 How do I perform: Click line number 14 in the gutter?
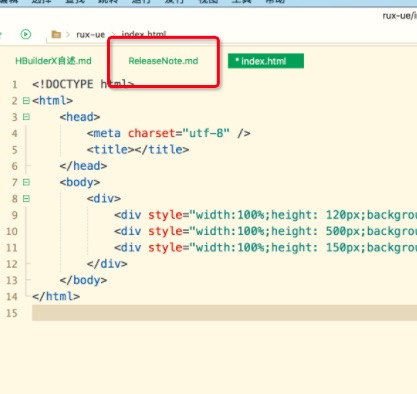click(x=12, y=296)
